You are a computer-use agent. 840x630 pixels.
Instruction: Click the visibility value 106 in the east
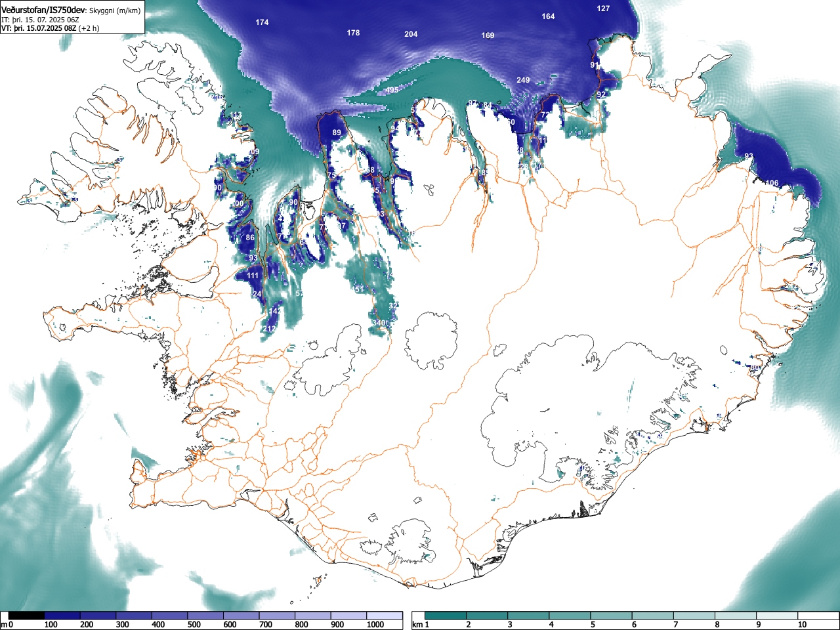772,183
